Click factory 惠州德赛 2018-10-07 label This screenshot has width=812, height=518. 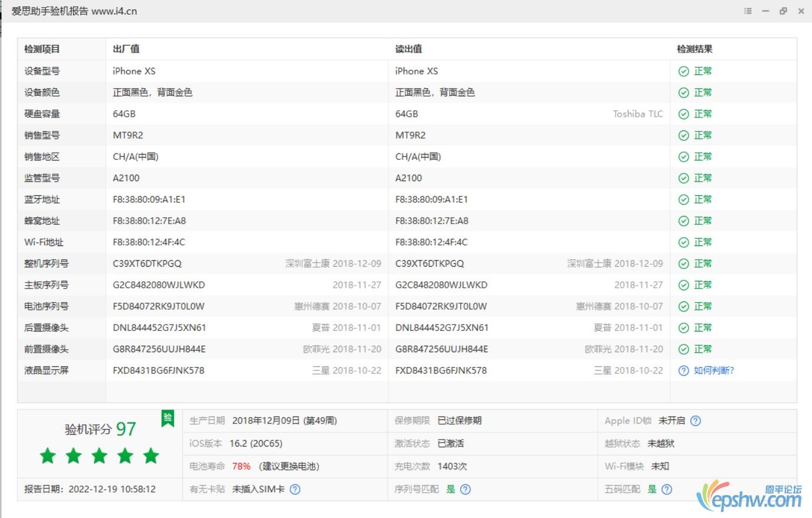(x=338, y=307)
